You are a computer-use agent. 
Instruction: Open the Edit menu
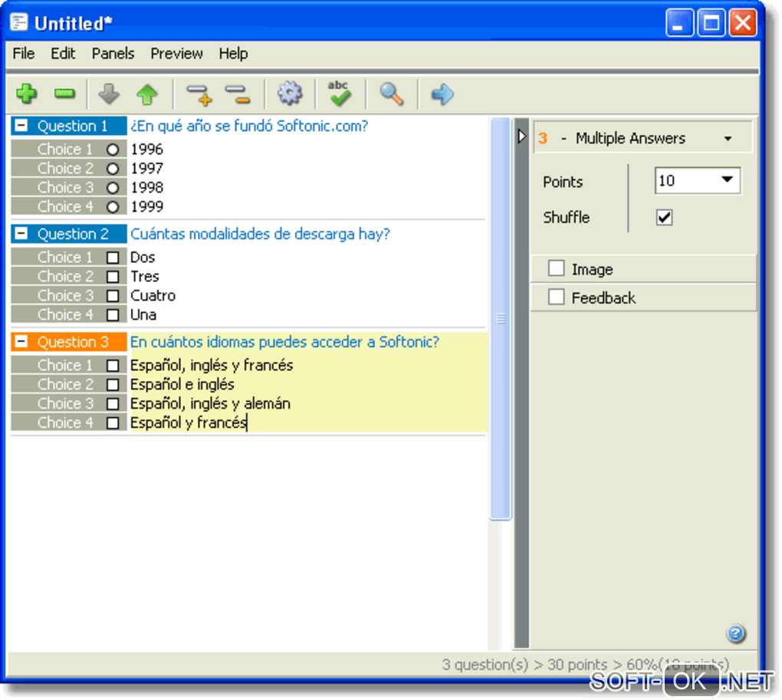tap(63, 54)
